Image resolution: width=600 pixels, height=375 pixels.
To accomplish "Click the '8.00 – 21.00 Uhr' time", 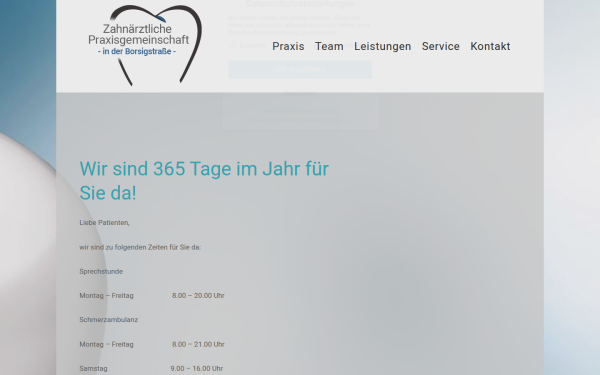I will (x=198, y=344).
